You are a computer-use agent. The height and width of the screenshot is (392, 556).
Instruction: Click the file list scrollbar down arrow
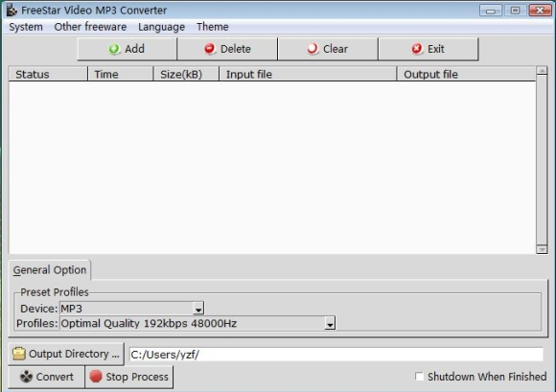[542, 249]
